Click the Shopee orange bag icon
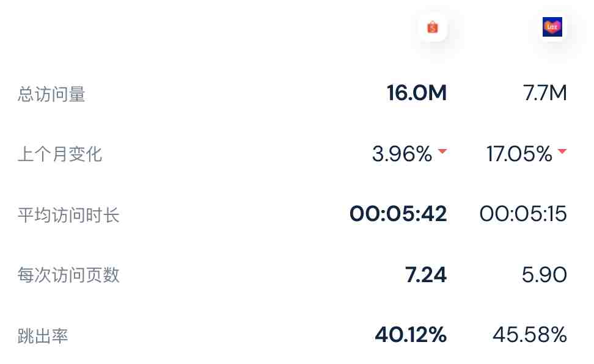This screenshot has height=364, width=594. (x=432, y=27)
